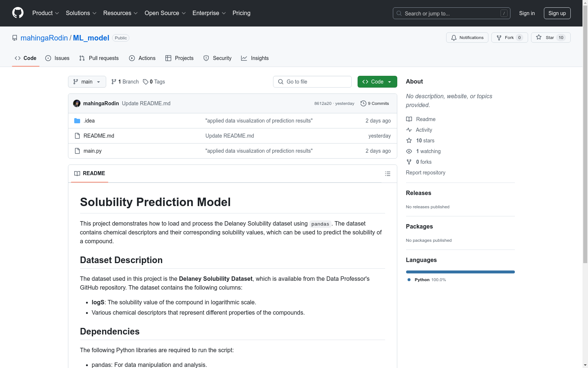Open the .idea folder
Screen dimensions: 588x368
click(x=89, y=121)
